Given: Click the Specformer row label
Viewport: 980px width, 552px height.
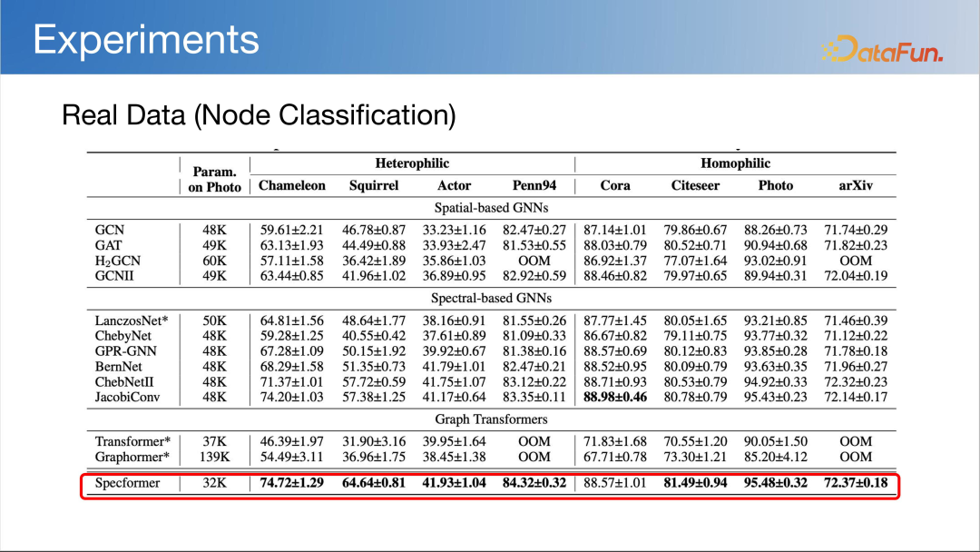Looking at the screenshot, I should (127, 483).
